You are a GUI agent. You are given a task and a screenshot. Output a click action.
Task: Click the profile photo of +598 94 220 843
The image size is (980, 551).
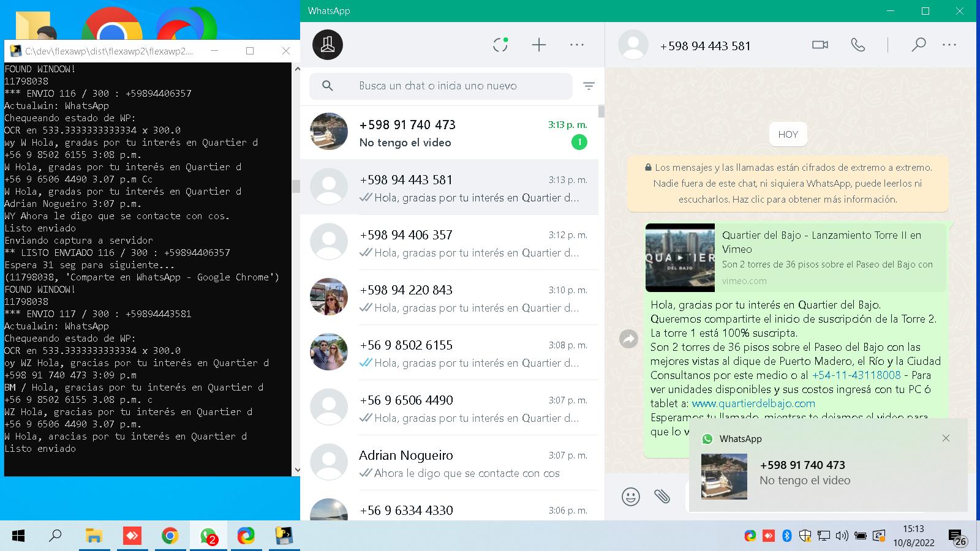pos(329,297)
